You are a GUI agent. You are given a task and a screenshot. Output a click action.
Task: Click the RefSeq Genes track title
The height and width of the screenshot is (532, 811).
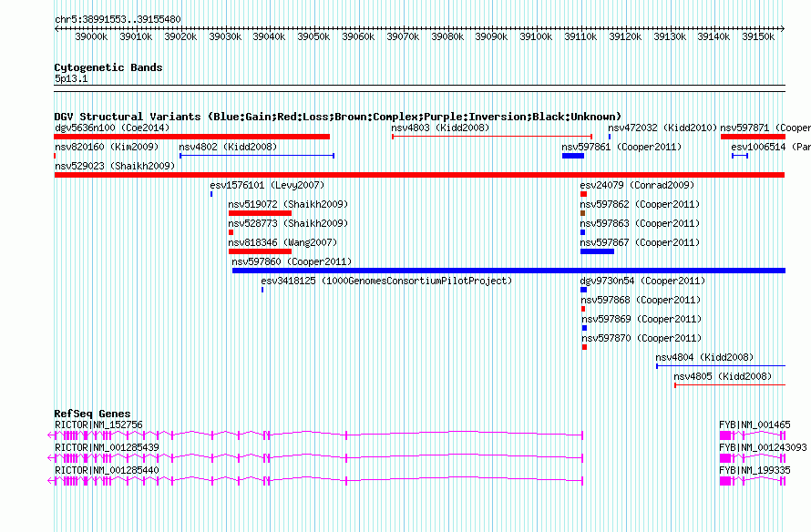pos(93,414)
